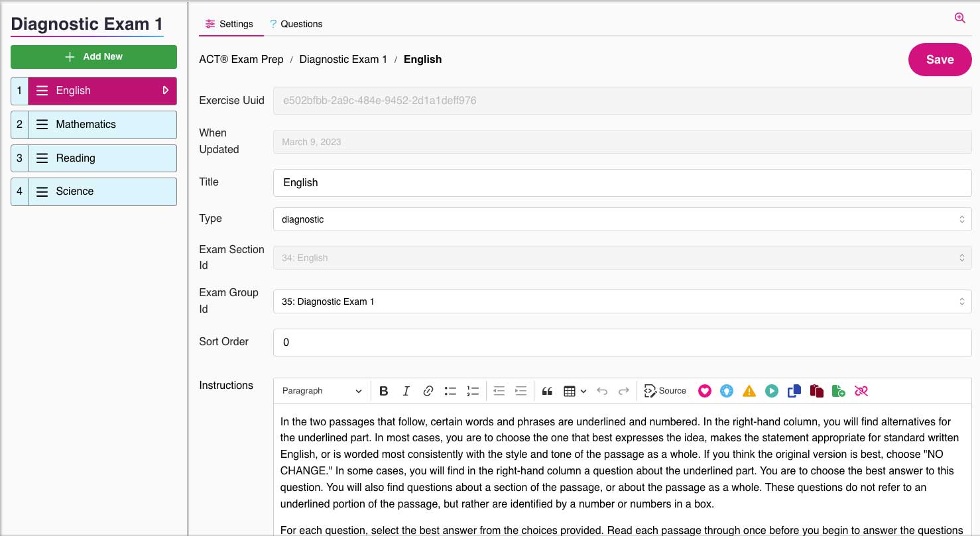Insert a bulleted list
Viewport: 980px width, 536px height.
[450, 391]
